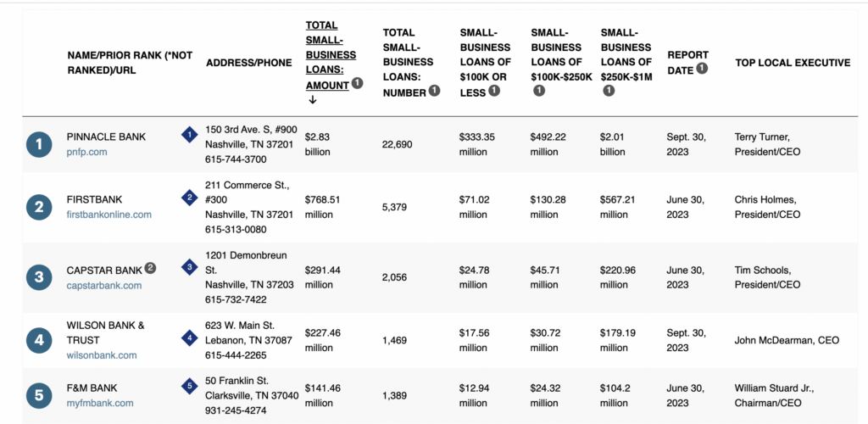Image resolution: width=868 pixels, height=424 pixels.
Task: Click footnote 2 icon next to Capstar Bank
Action: point(150,268)
